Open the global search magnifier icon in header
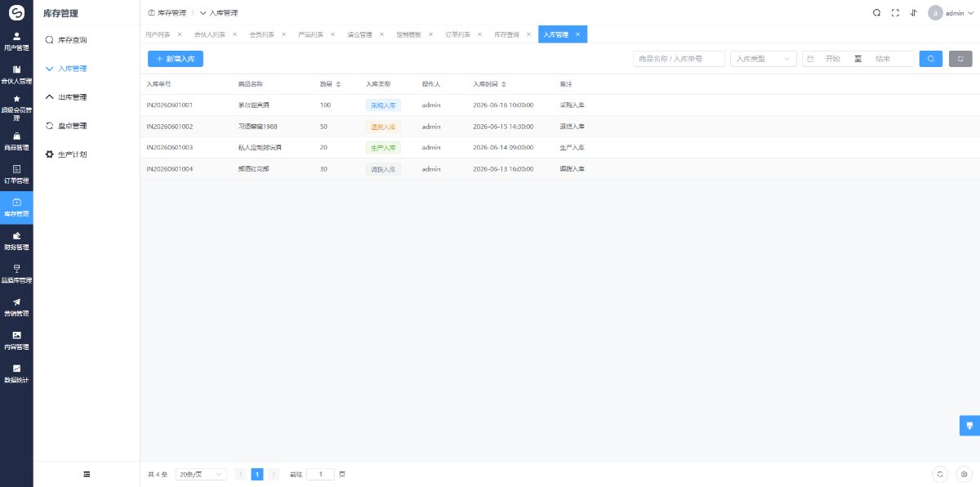This screenshot has height=487, width=980. click(876, 12)
